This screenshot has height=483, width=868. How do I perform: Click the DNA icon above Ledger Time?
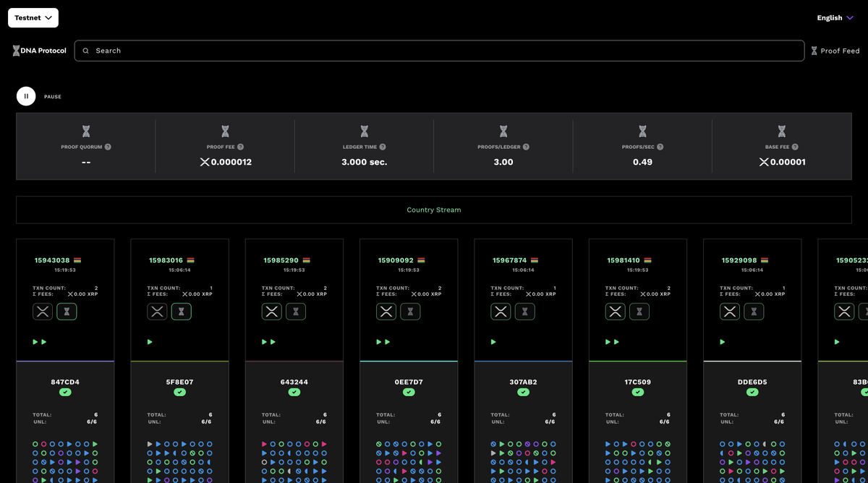365,132
